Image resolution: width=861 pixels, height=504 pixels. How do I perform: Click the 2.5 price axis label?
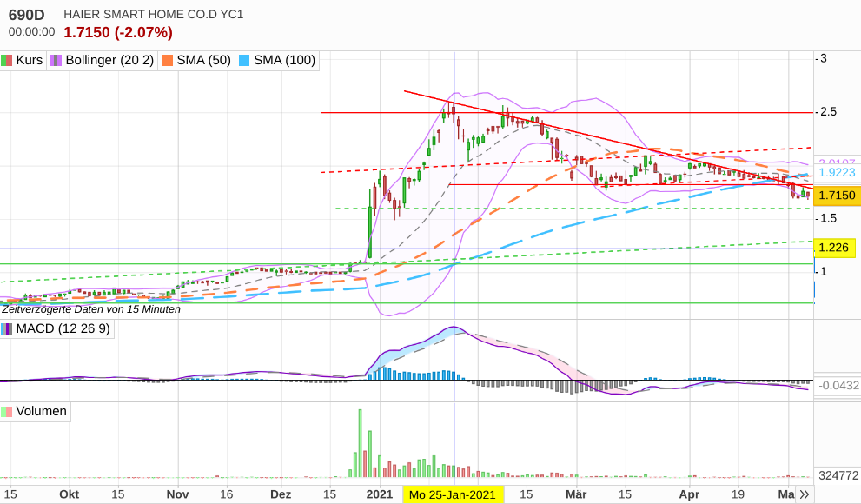click(828, 112)
